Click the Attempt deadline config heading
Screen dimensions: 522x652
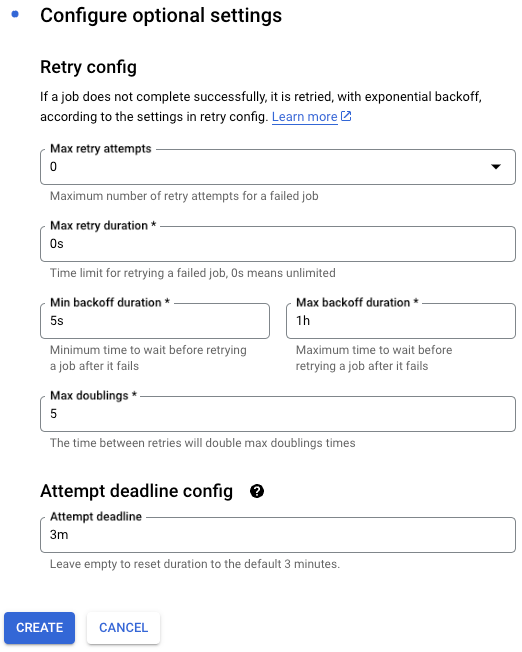pyautogui.click(x=136, y=491)
